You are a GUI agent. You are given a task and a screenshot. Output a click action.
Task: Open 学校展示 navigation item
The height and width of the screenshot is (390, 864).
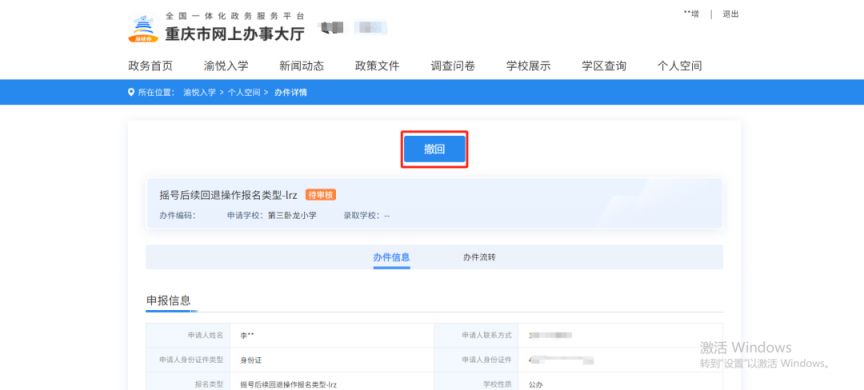pyautogui.click(x=528, y=66)
